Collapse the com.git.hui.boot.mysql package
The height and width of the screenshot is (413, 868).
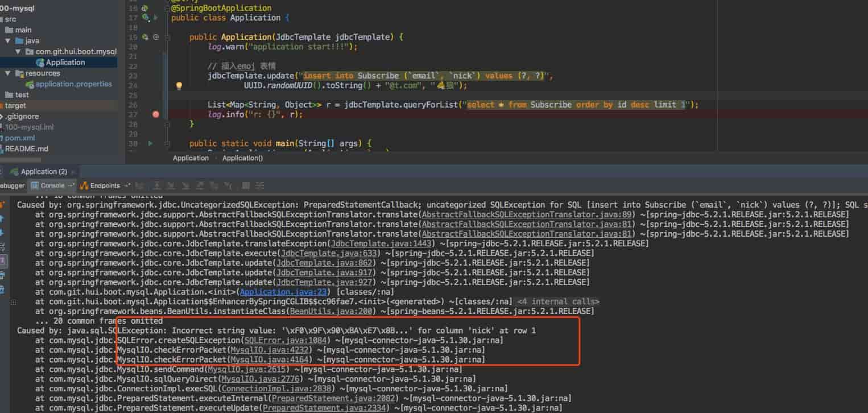pos(18,52)
